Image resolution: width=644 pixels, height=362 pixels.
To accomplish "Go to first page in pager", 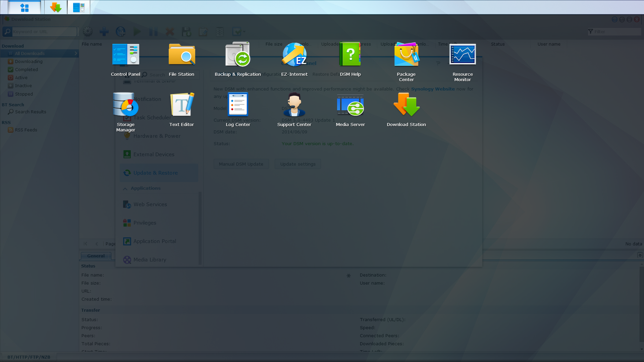I will [x=85, y=244].
